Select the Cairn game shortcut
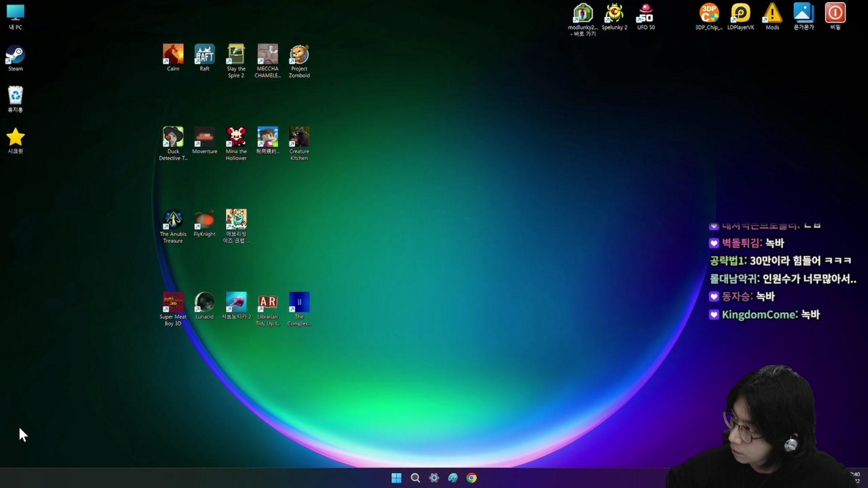Image resolution: width=868 pixels, height=488 pixels. (x=173, y=58)
